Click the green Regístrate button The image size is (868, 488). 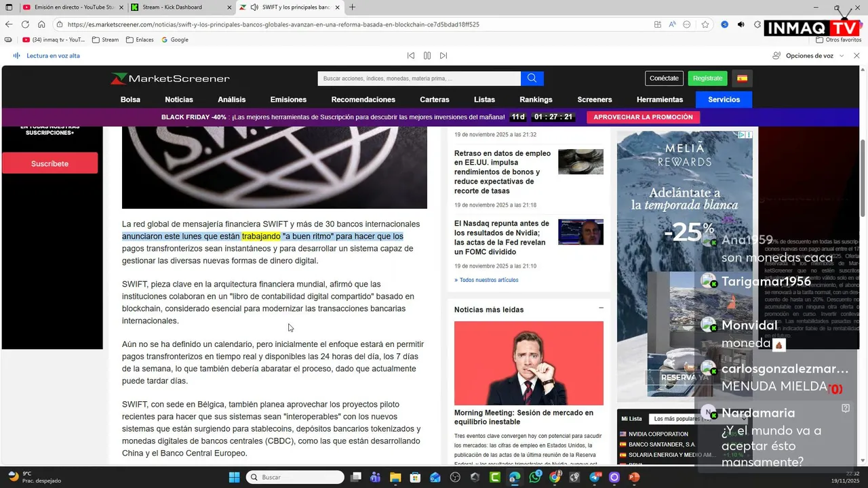pyautogui.click(x=707, y=78)
